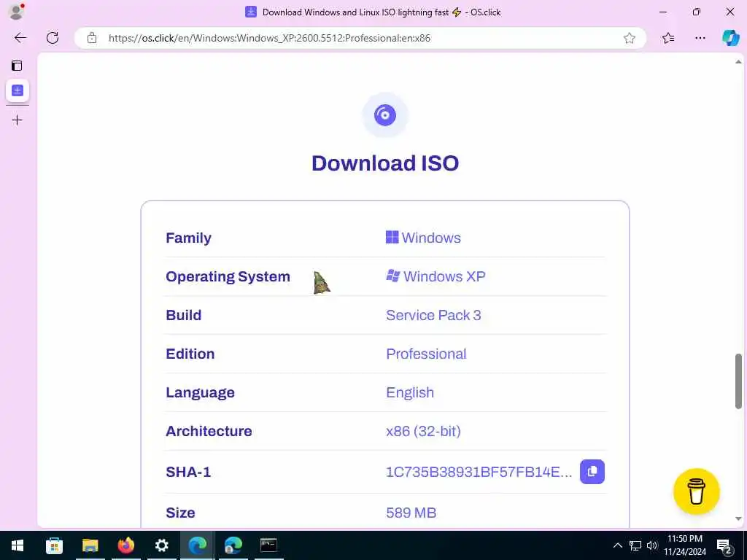Open the second Edge taskbar icon

pos(233,545)
